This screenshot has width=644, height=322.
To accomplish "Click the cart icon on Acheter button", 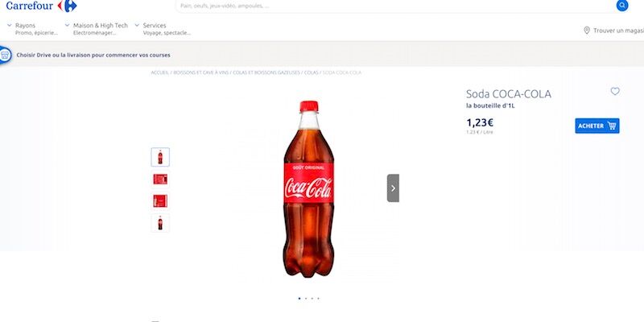I will coord(612,126).
